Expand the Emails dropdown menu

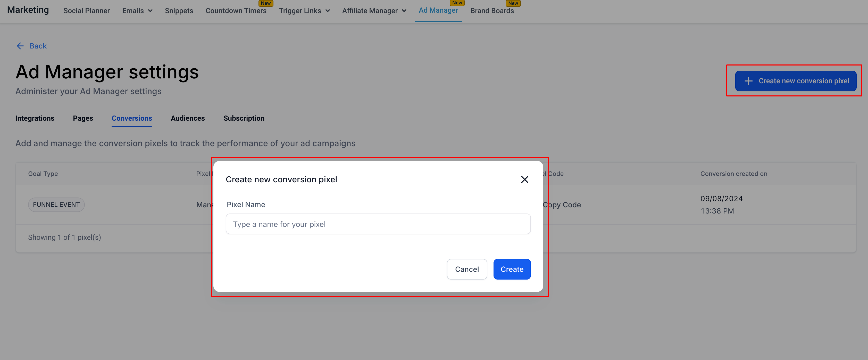[137, 11]
